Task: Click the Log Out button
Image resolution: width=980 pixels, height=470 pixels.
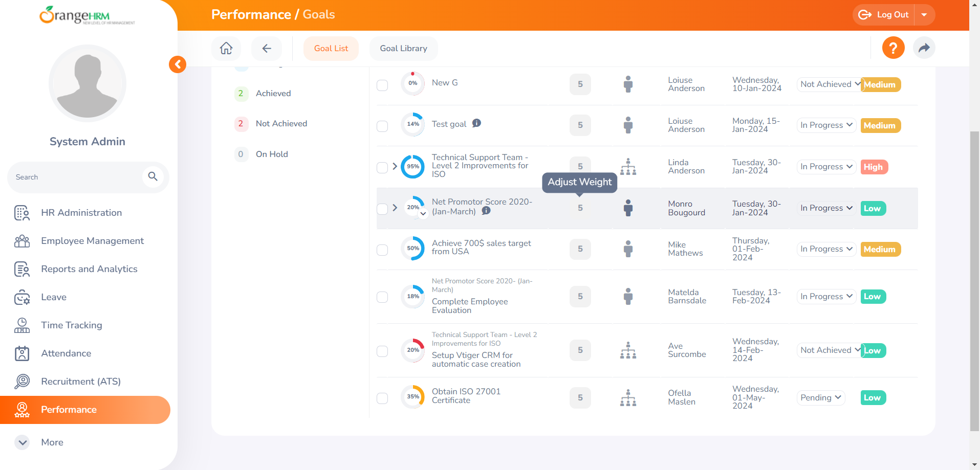Action: point(884,14)
